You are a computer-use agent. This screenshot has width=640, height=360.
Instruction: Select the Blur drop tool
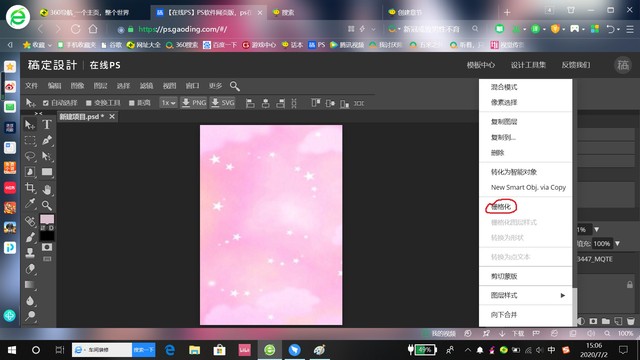pos(30,301)
